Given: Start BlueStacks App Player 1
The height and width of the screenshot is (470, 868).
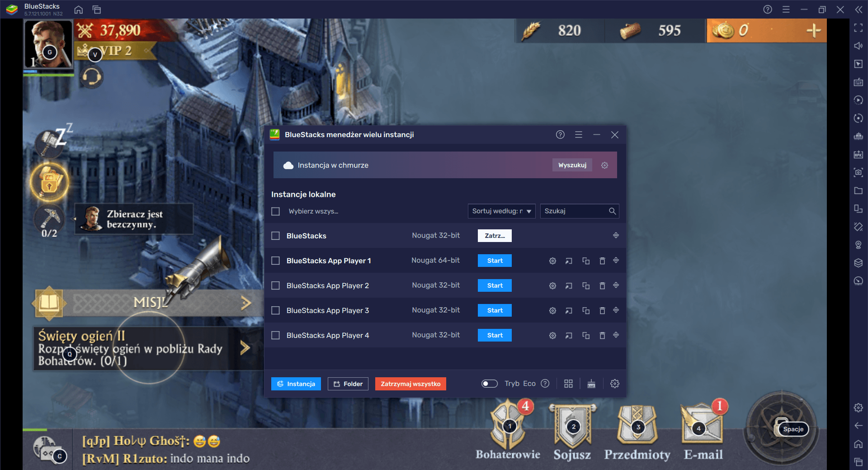Looking at the screenshot, I should tap(495, 261).
